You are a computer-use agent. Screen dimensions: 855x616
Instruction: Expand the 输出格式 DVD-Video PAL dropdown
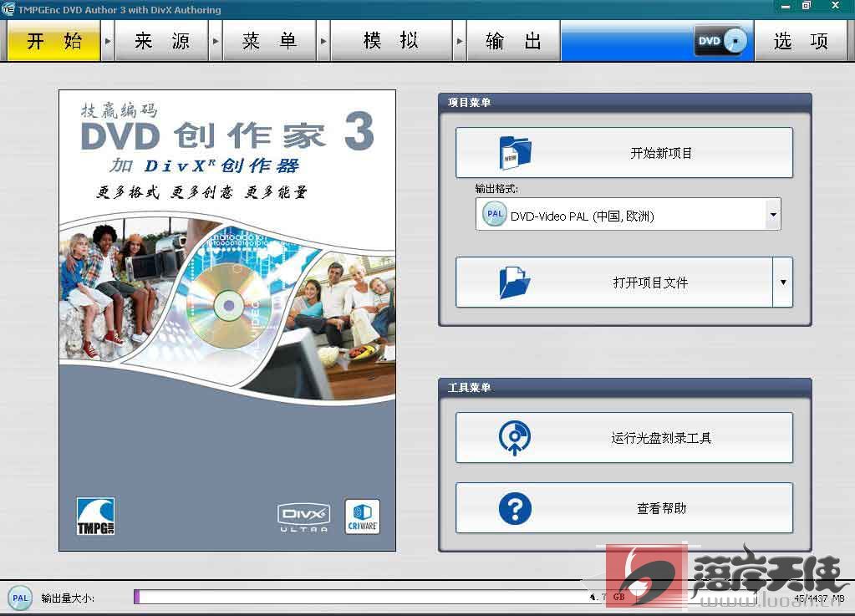pos(772,214)
